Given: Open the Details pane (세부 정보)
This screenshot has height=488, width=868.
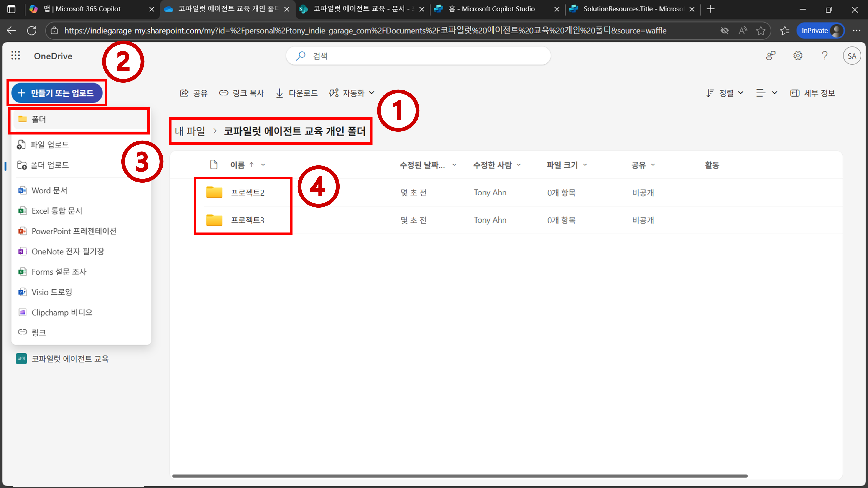Looking at the screenshot, I should pyautogui.click(x=812, y=93).
